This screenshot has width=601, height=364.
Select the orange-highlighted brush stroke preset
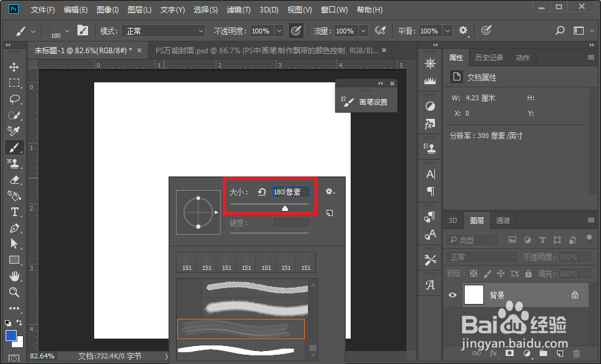pyautogui.click(x=240, y=329)
